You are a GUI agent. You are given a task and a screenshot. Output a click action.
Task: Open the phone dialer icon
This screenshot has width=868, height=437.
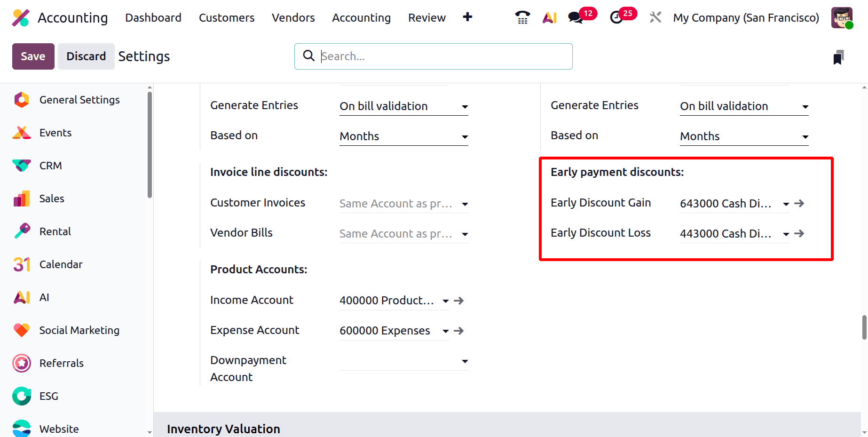tap(522, 17)
